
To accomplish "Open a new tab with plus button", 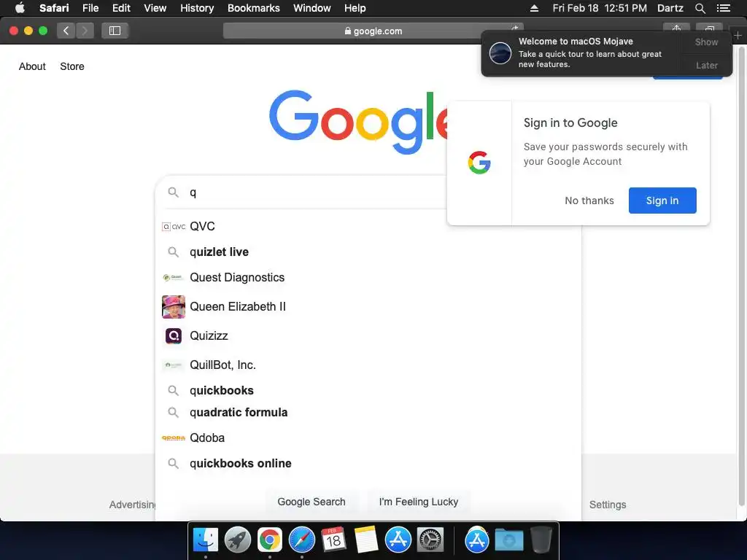I will [x=738, y=35].
